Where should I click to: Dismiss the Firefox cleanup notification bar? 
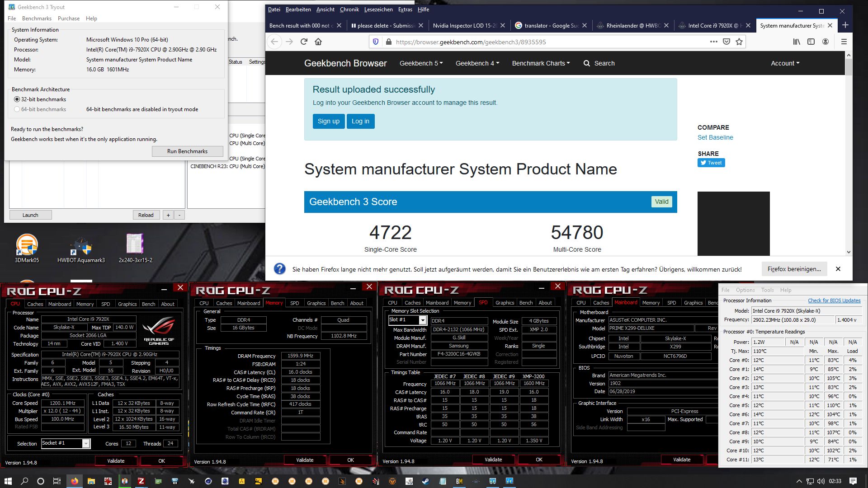[x=838, y=269]
